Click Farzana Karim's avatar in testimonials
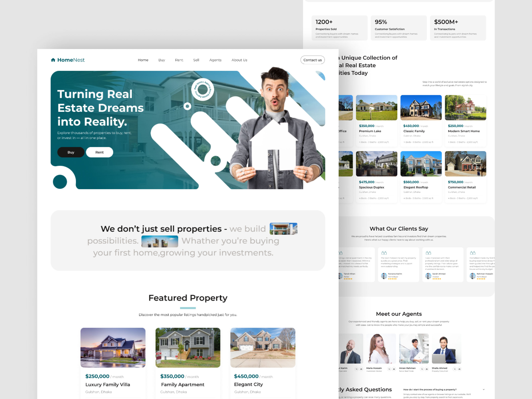This screenshot has height=399, width=532. [x=384, y=276]
